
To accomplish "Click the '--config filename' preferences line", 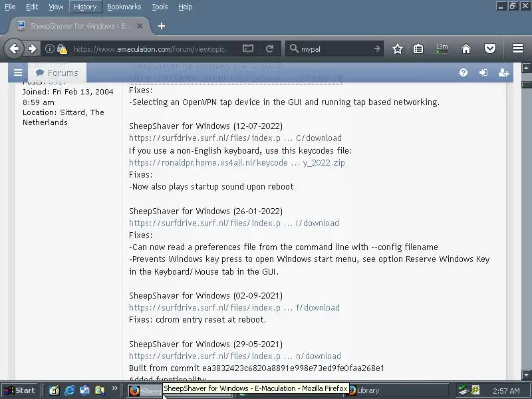I will (x=284, y=247).
